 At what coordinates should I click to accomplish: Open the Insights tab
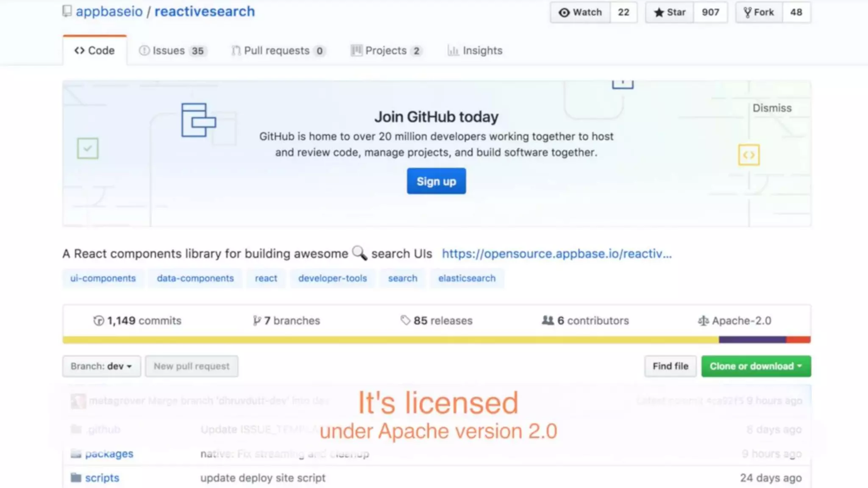[x=475, y=51]
